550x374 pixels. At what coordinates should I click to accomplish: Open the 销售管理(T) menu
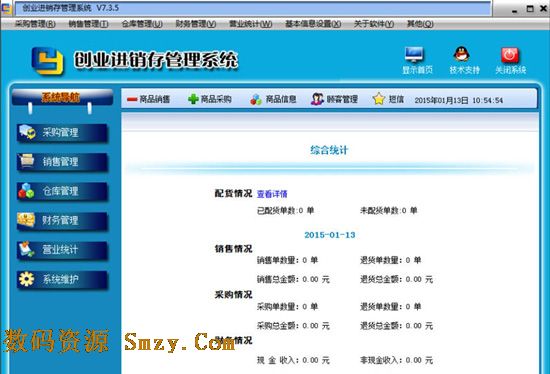coord(88,24)
